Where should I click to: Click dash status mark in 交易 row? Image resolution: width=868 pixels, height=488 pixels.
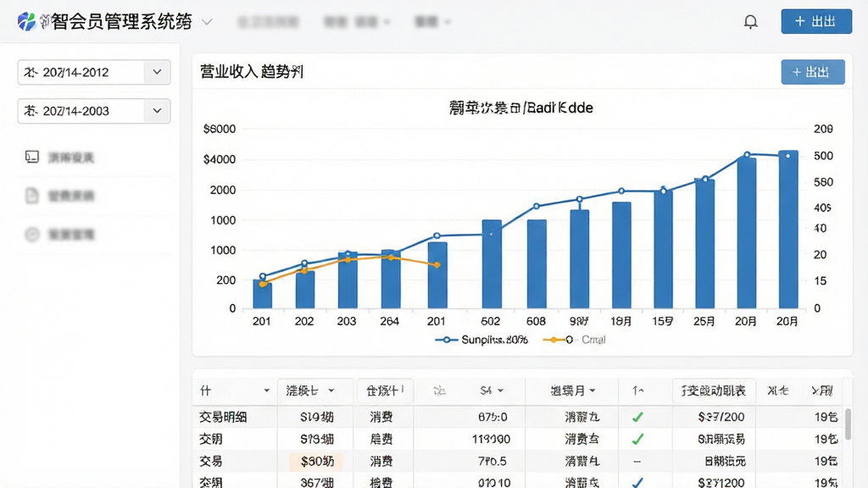pyautogui.click(x=637, y=461)
